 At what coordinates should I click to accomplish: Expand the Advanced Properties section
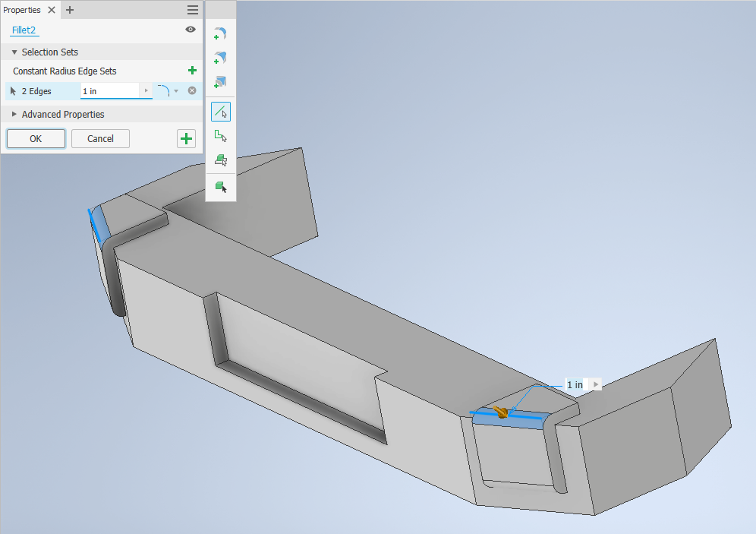pos(14,115)
